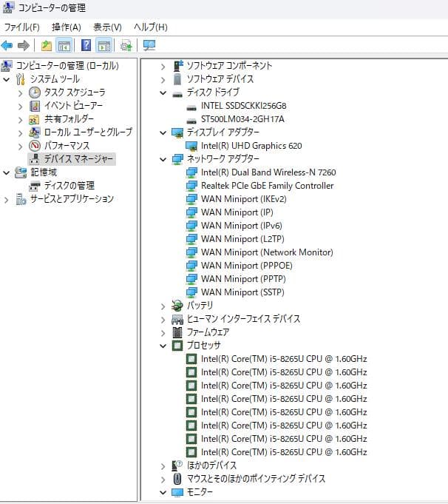The height and width of the screenshot is (504, 448).
Task: Select ディスクの管理 under 記憶域
Action: click(69, 186)
